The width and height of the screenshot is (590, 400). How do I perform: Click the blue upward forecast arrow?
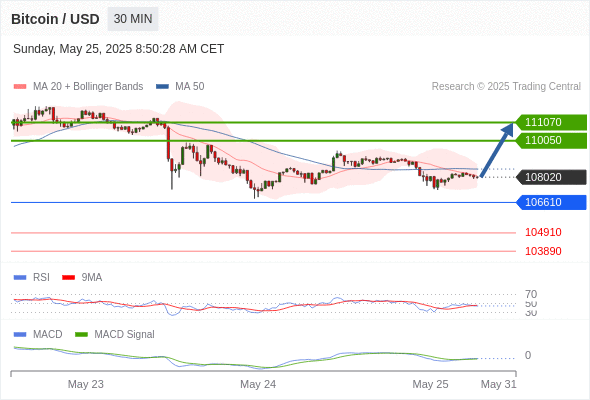(497, 150)
